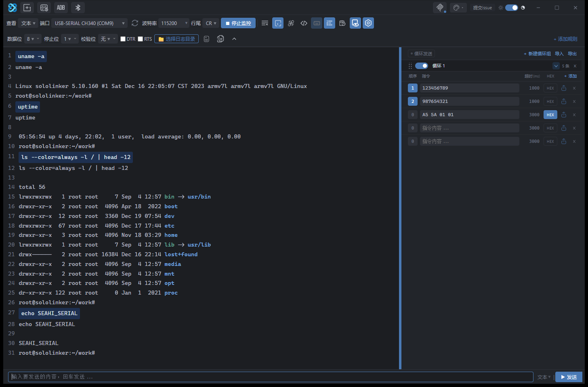Send the 987654321 command with its share icon
588x387 pixels.
click(x=564, y=101)
